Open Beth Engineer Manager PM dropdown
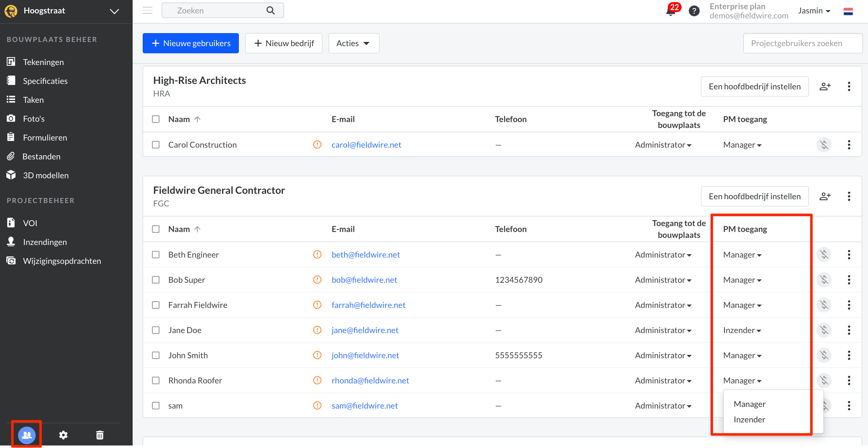Image resolution: width=868 pixels, height=448 pixels. pyautogui.click(x=742, y=255)
